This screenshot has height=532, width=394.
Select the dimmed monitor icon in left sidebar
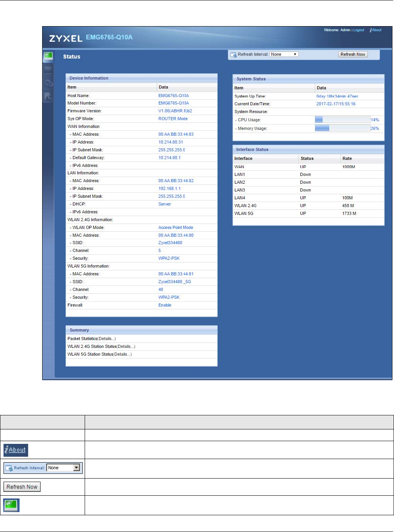pos(48,70)
